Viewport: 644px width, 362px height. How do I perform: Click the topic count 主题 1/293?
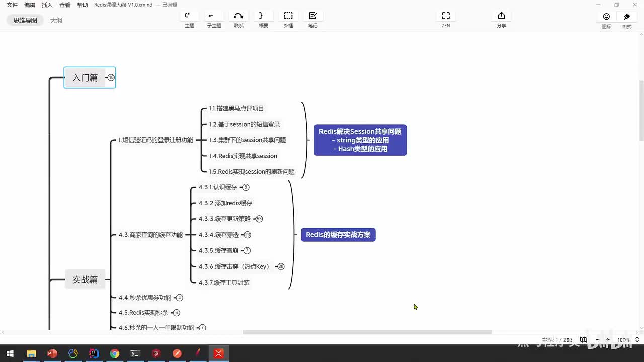557,340
